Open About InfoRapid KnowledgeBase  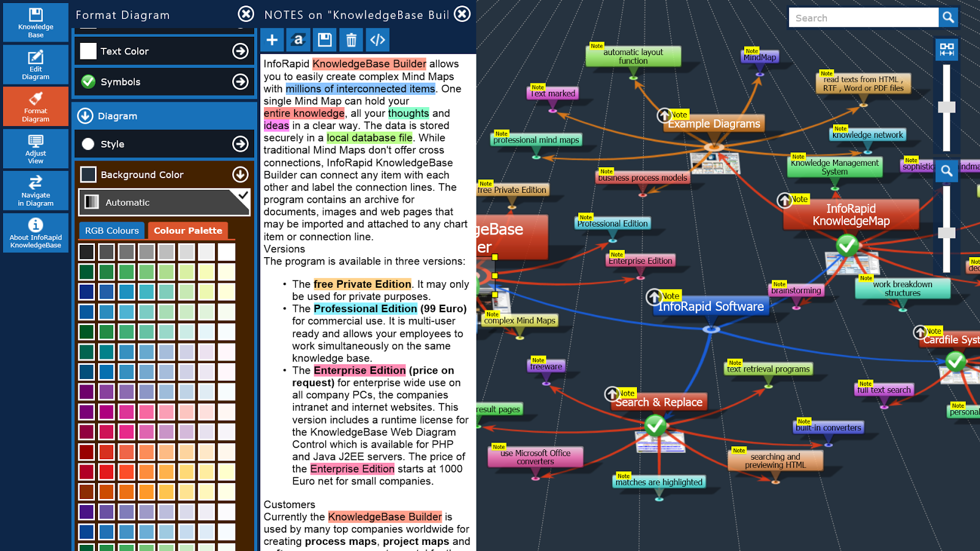click(x=36, y=233)
